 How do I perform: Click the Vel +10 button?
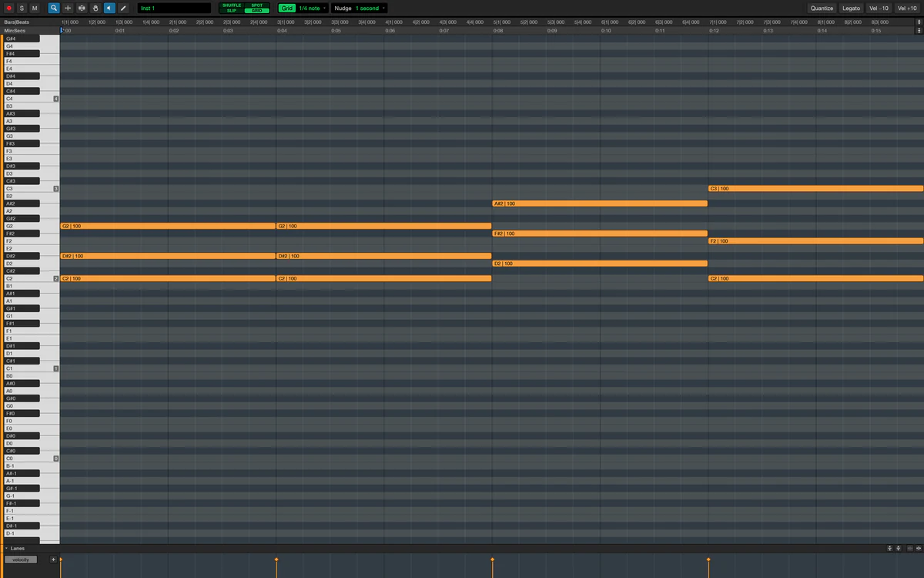[x=907, y=8]
